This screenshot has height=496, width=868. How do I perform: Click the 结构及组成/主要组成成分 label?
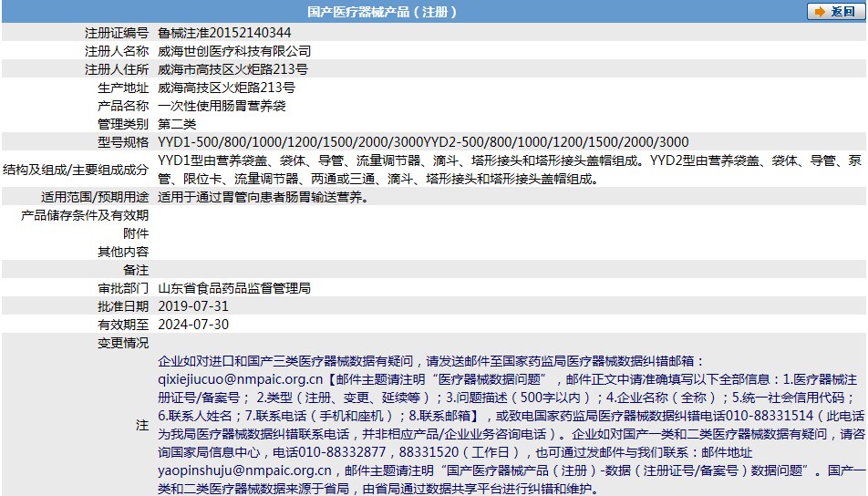click(x=76, y=170)
